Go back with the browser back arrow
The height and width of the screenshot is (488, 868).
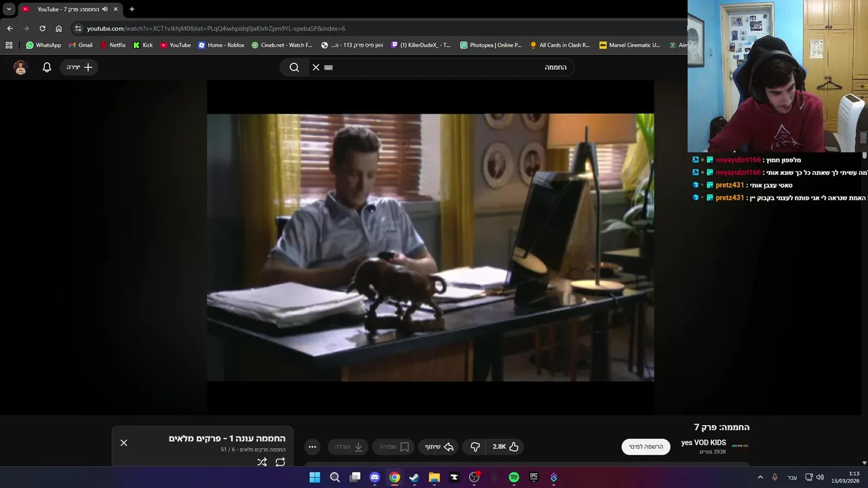(9, 28)
